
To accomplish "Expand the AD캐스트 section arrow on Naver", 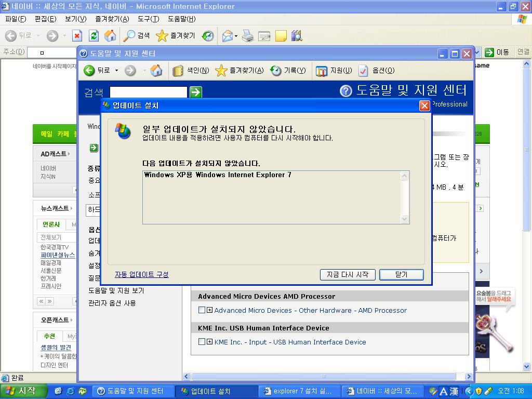I will pos(69,154).
